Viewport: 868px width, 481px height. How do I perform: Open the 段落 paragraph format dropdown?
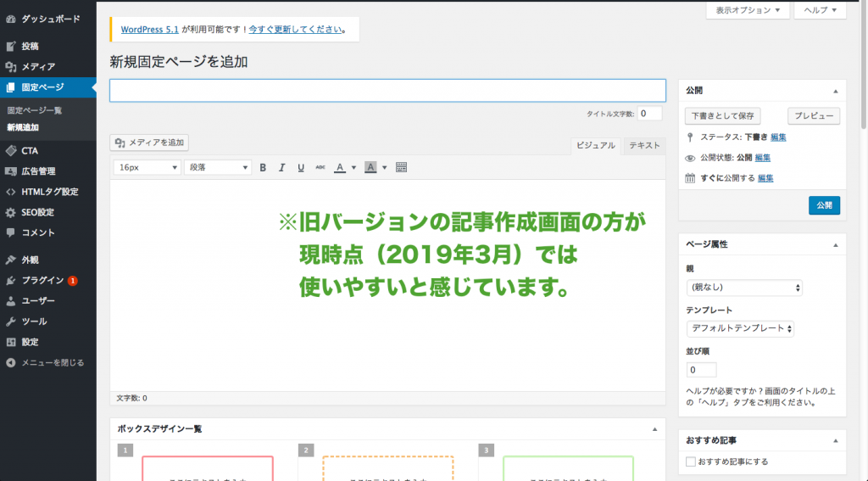pos(217,168)
